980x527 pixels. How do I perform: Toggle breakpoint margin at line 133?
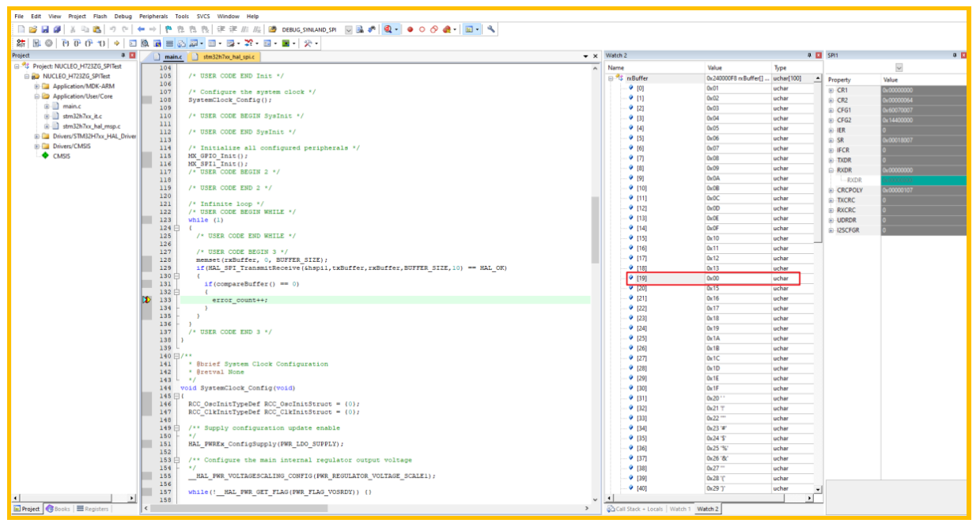[146, 300]
